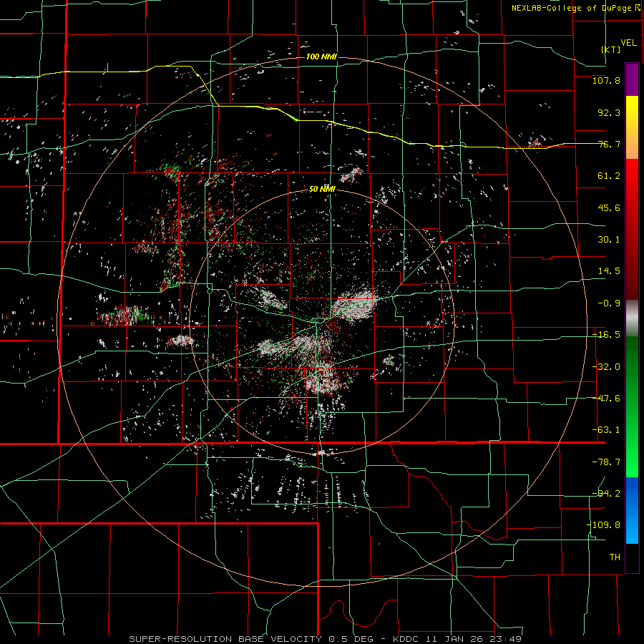
Task: Click the -63.1 velocity scale value
Action: [606, 430]
